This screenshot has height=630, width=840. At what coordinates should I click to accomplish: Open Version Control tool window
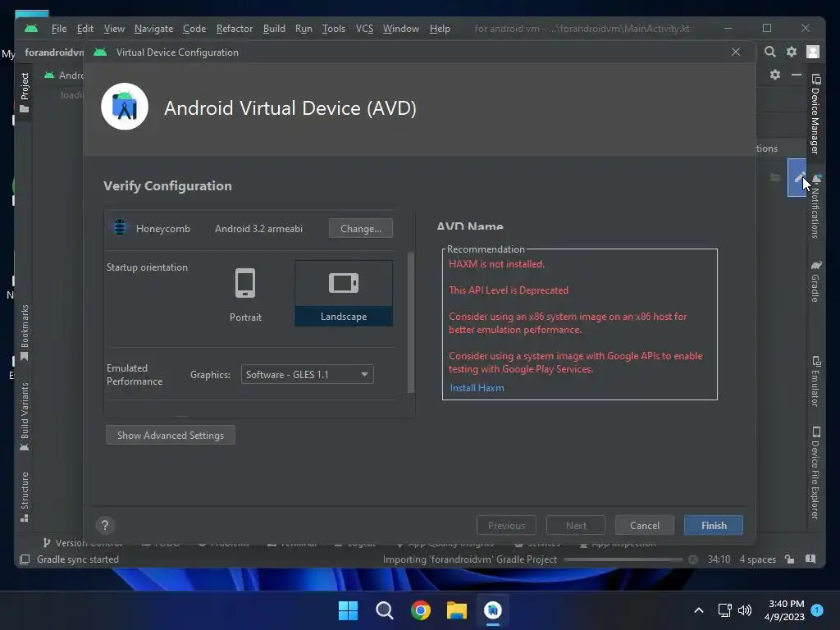tap(83, 543)
